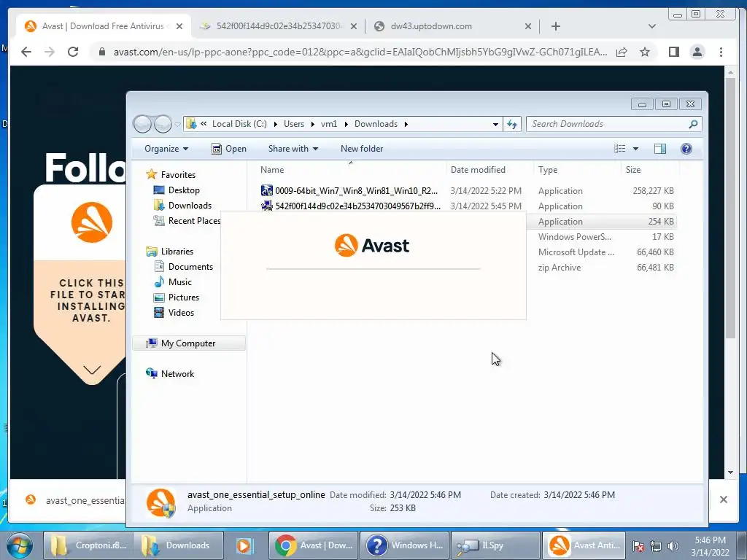Open Downloads in Favorites
The image size is (747, 560).
(x=182, y=205)
